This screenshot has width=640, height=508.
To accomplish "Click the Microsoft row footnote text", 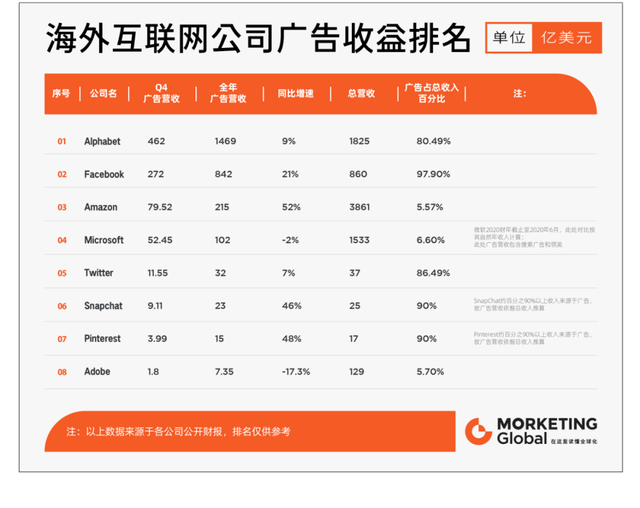I will pos(534,237).
